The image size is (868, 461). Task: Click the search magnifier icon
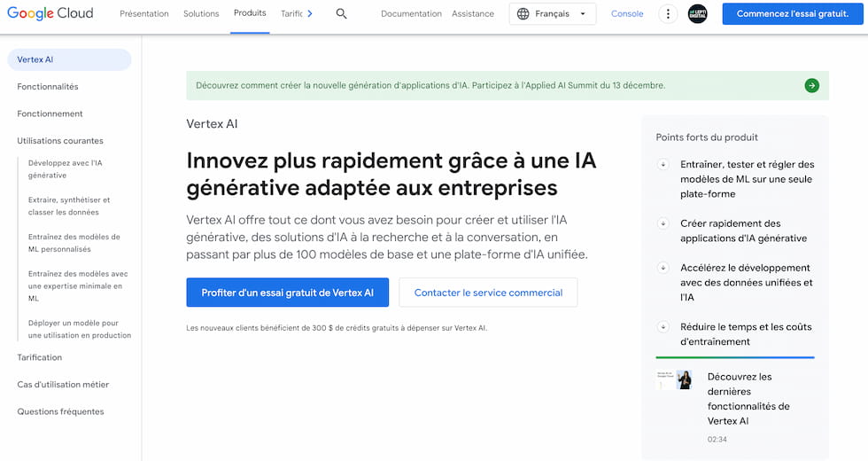coord(342,14)
